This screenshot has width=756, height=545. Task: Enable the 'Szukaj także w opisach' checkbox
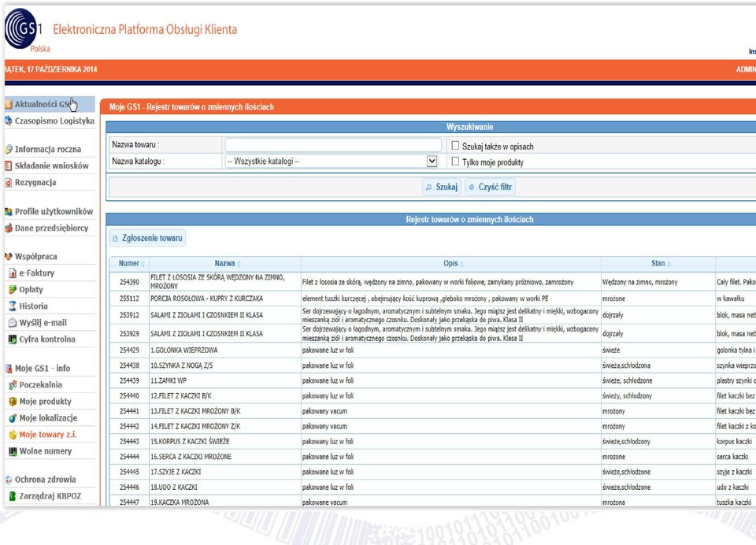tap(455, 146)
